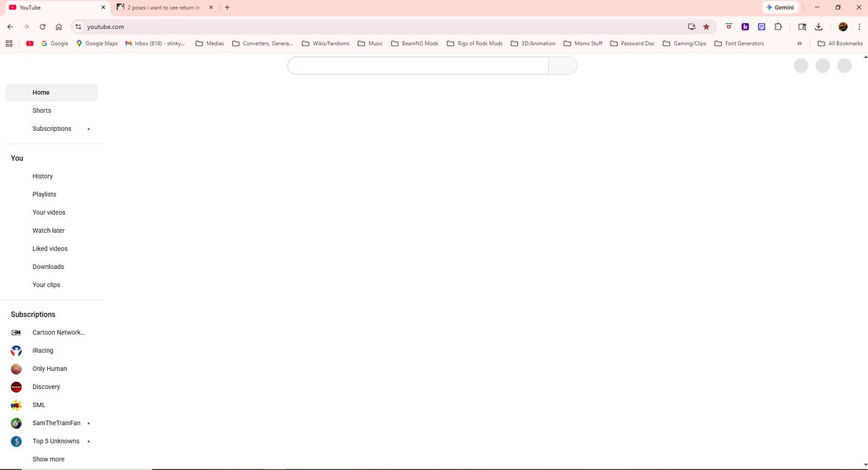The image size is (868, 470).
Task: Open Watch later in the sidebar
Action: [x=51, y=231]
